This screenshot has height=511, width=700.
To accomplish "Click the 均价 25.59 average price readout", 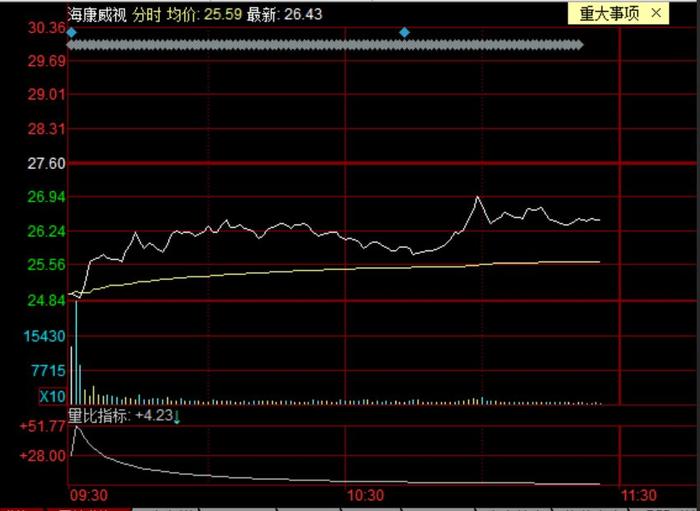I will 204,14.
